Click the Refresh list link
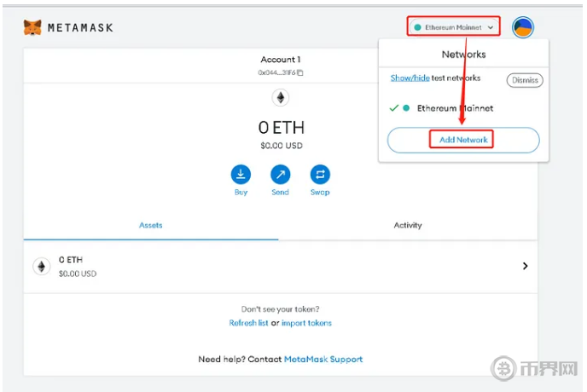This screenshot has width=587, height=392. 248,323
